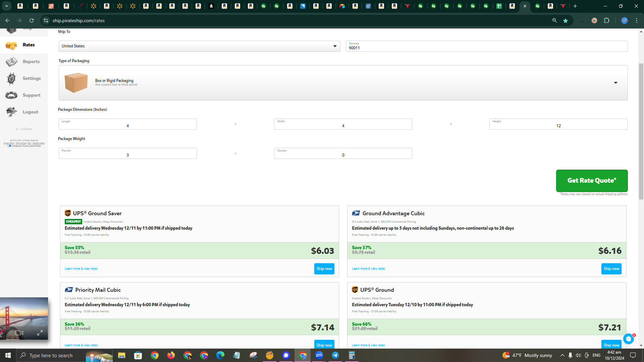Select the CHEAPEST badge on Ground Saver
Screen dimensions: 644x362
tap(73, 222)
